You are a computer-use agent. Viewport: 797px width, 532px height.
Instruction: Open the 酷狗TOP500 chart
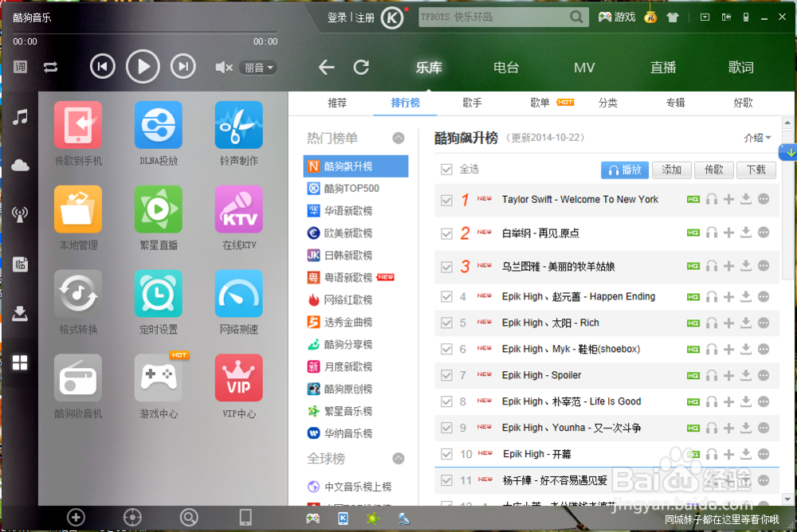(x=355, y=189)
